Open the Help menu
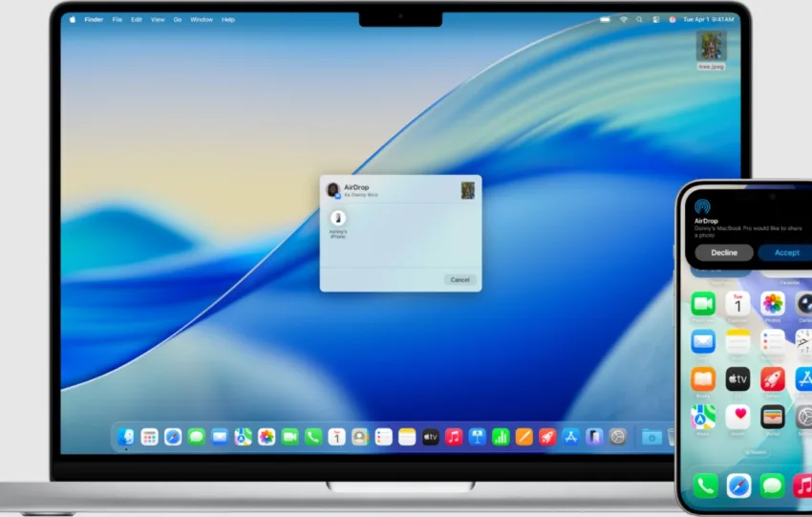Screen dimensions: 812x517 [228, 19]
